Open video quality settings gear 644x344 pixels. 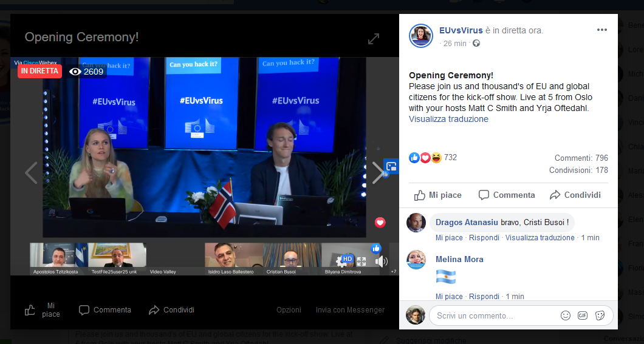(x=340, y=261)
